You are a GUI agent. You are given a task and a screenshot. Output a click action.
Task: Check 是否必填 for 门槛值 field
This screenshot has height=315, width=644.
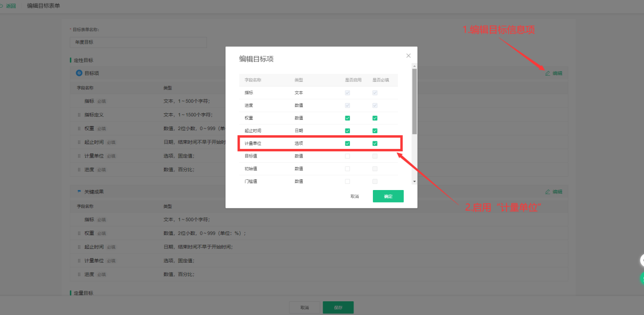click(375, 181)
